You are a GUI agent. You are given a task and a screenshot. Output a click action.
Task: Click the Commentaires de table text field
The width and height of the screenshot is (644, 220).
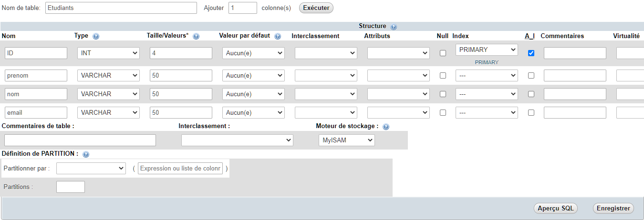point(80,140)
